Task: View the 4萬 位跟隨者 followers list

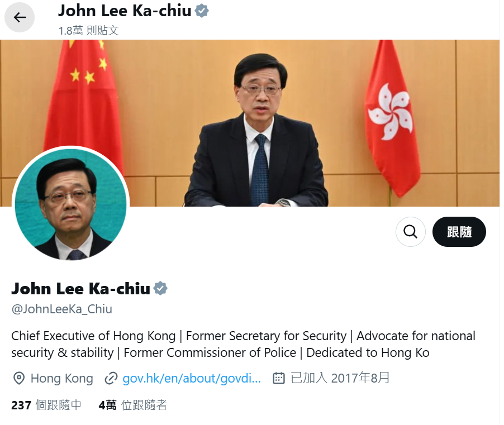Action: 133,405
